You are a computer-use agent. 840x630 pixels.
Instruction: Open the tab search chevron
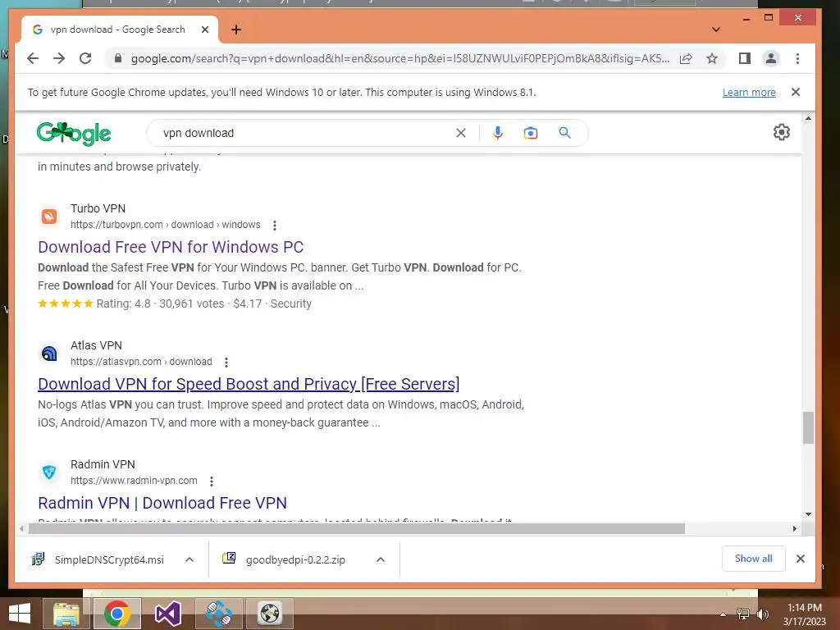[715, 30]
